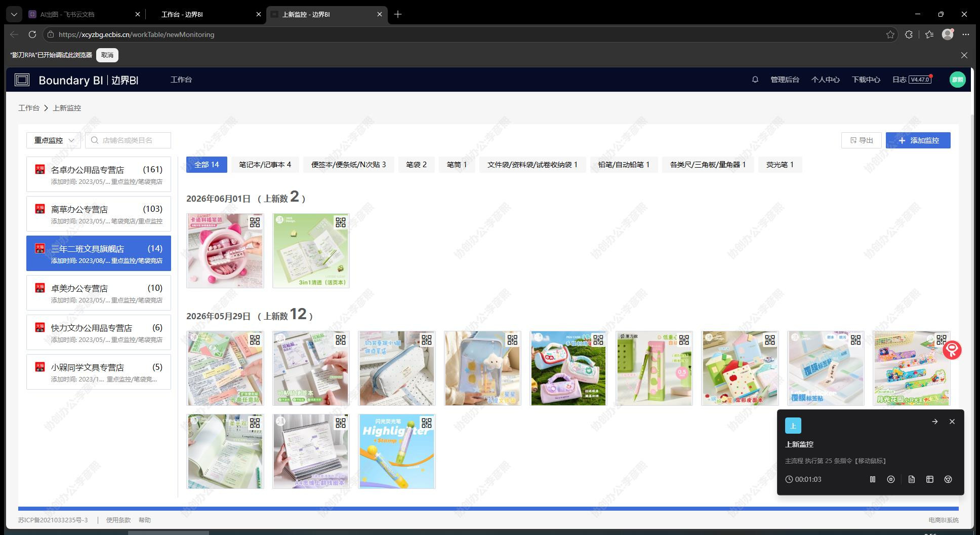Click 取消 on the RPA debugging banner
The width and height of the screenshot is (980, 535).
tap(107, 55)
